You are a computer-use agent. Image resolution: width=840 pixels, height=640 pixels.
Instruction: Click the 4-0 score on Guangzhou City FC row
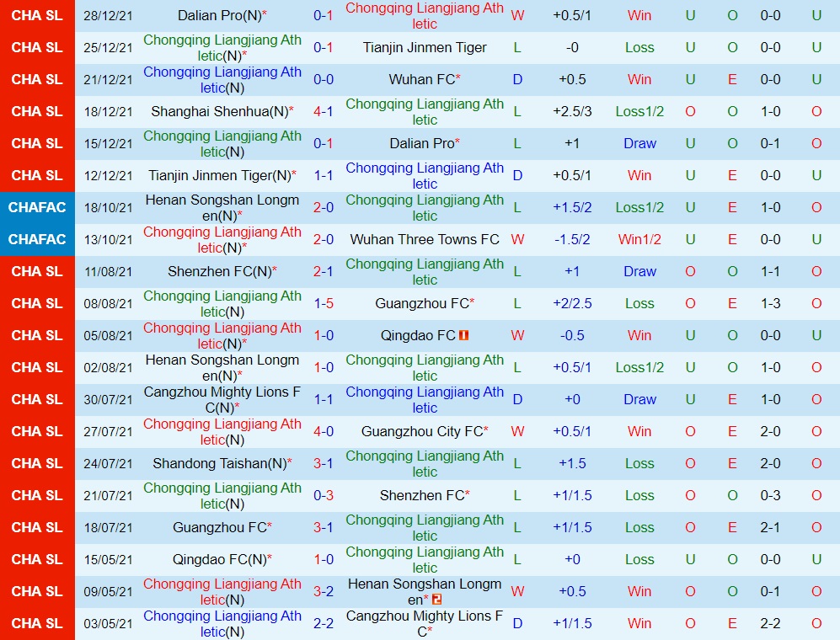click(x=324, y=431)
